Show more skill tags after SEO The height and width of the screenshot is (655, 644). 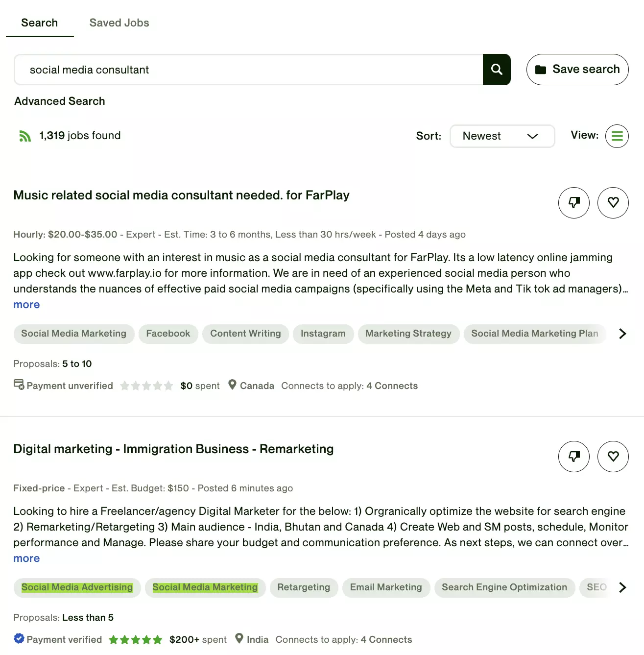coord(622,587)
